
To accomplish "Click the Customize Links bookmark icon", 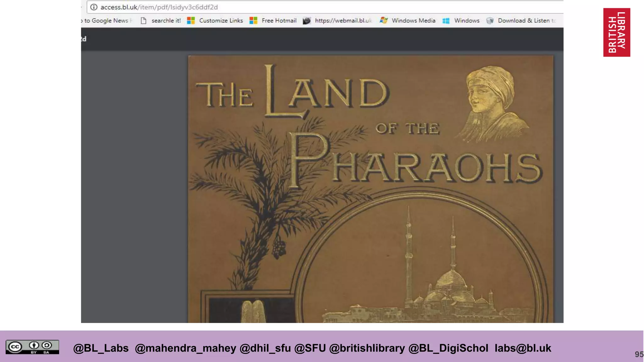I will (191, 20).
